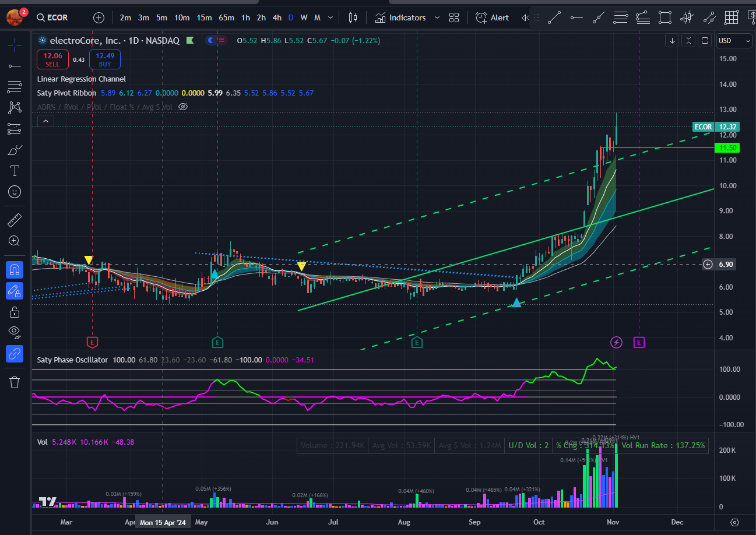Toggle magnet mode

coord(15,270)
